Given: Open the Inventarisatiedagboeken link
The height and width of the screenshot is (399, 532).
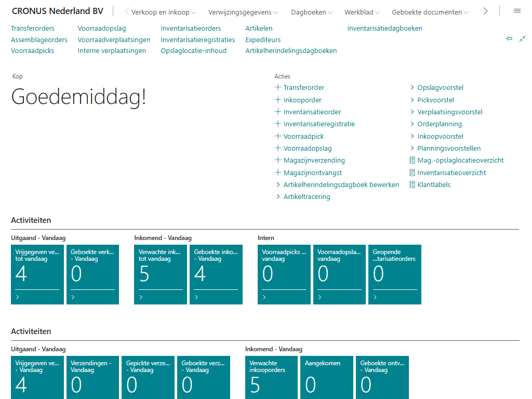Looking at the screenshot, I should pos(384,29).
